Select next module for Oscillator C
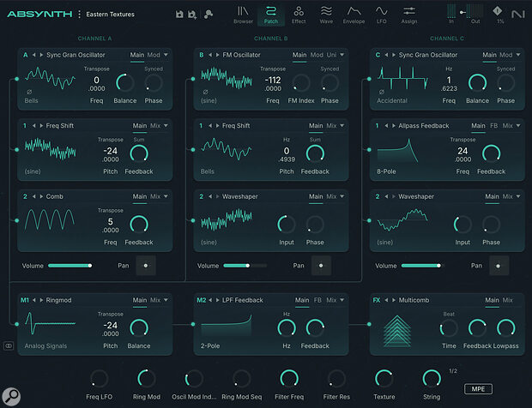This screenshot has height=408, width=532. tap(394, 55)
